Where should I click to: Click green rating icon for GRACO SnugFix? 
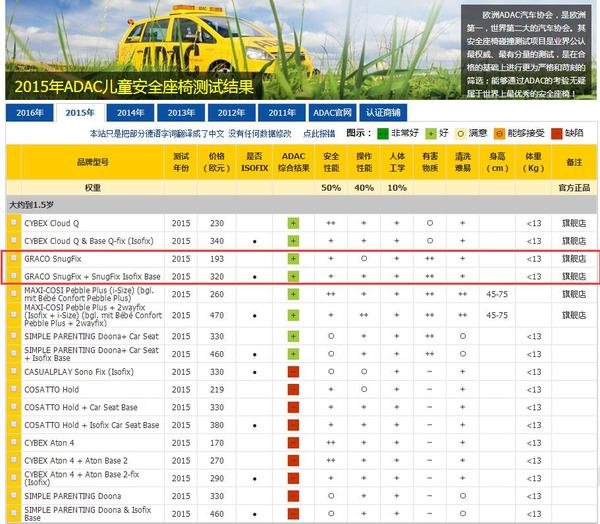[x=293, y=259]
